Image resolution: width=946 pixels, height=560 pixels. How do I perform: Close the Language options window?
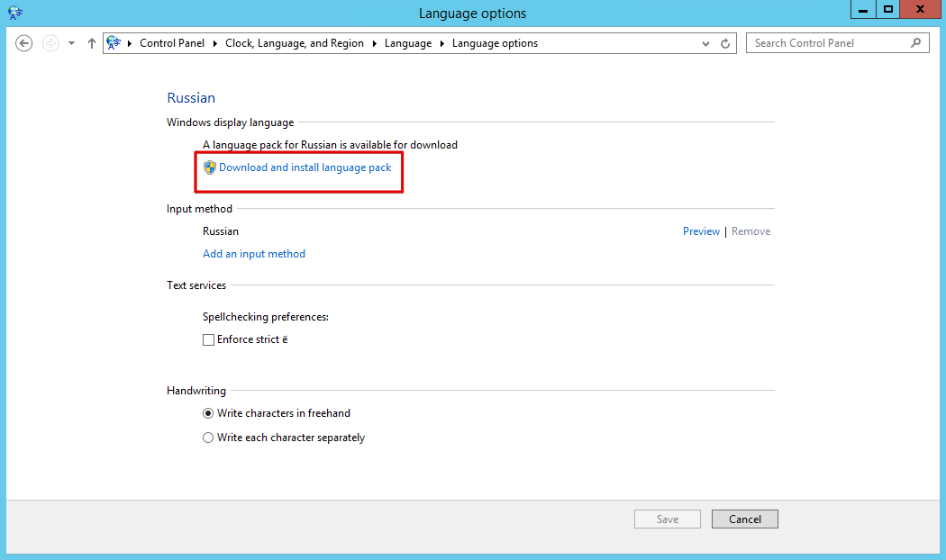click(x=920, y=9)
